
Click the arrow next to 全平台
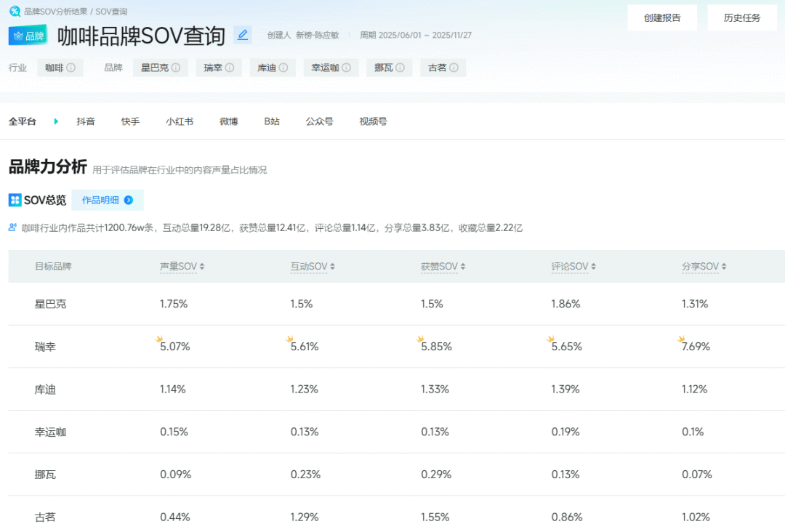56,121
